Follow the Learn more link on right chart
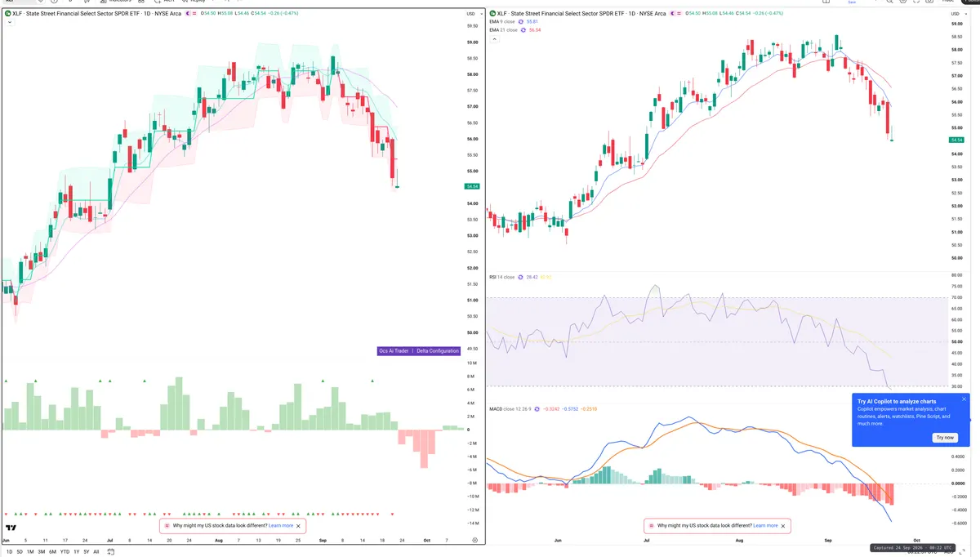 (x=765, y=526)
